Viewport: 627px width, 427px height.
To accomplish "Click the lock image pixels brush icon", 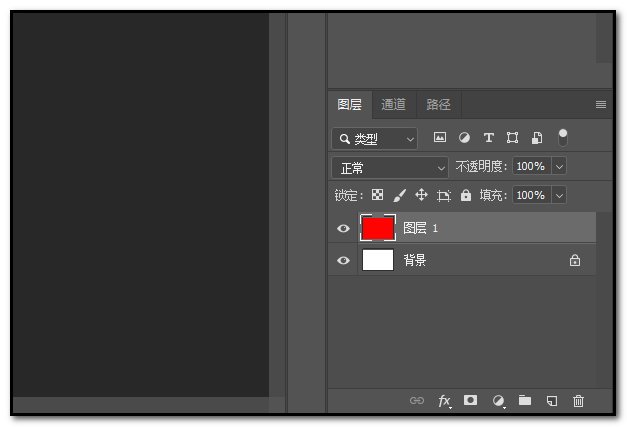I will click(399, 195).
